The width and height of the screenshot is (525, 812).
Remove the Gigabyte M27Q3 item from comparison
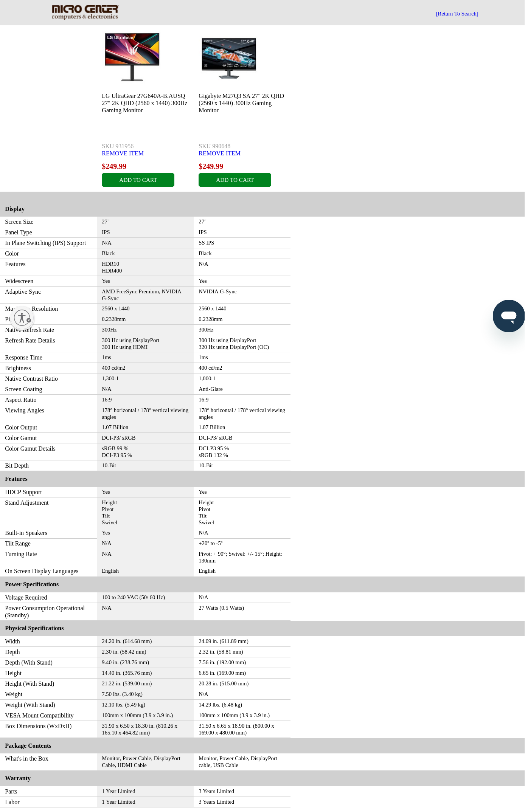219,153
